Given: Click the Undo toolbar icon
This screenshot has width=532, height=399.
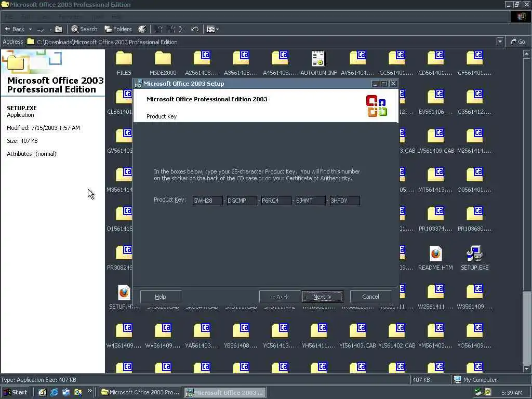Looking at the screenshot, I should click(x=194, y=29).
